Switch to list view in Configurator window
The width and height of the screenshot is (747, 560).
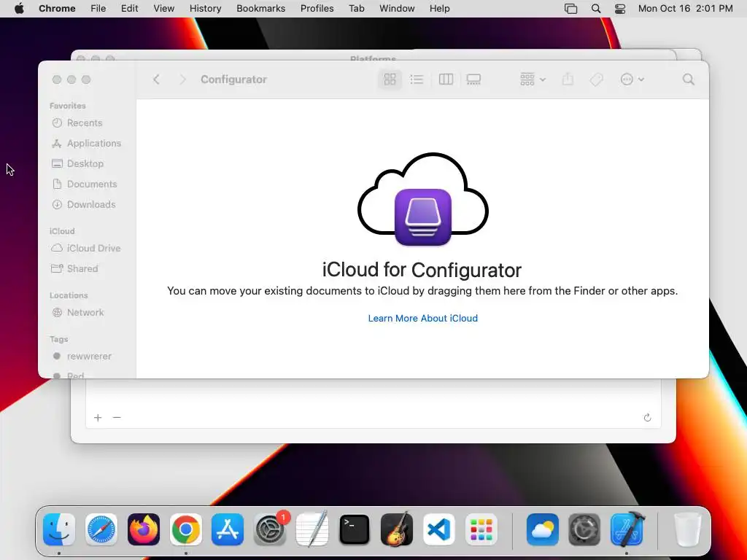coord(417,79)
